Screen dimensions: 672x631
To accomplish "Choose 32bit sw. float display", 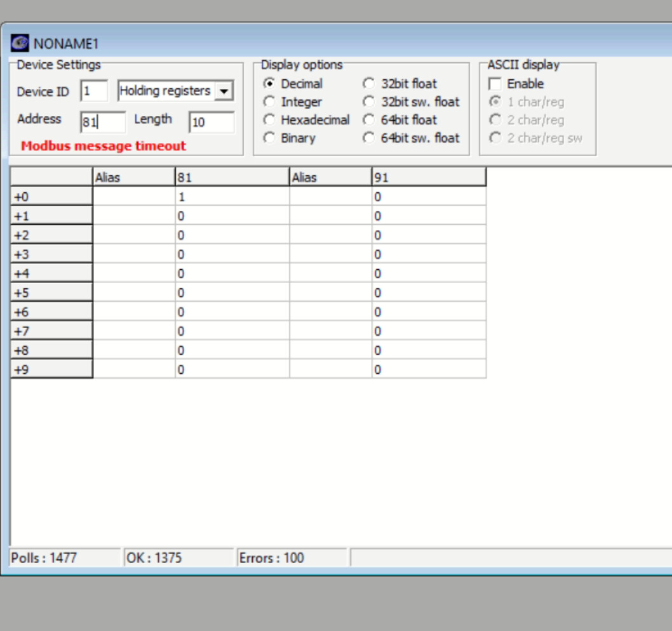I will click(x=369, y=102).
